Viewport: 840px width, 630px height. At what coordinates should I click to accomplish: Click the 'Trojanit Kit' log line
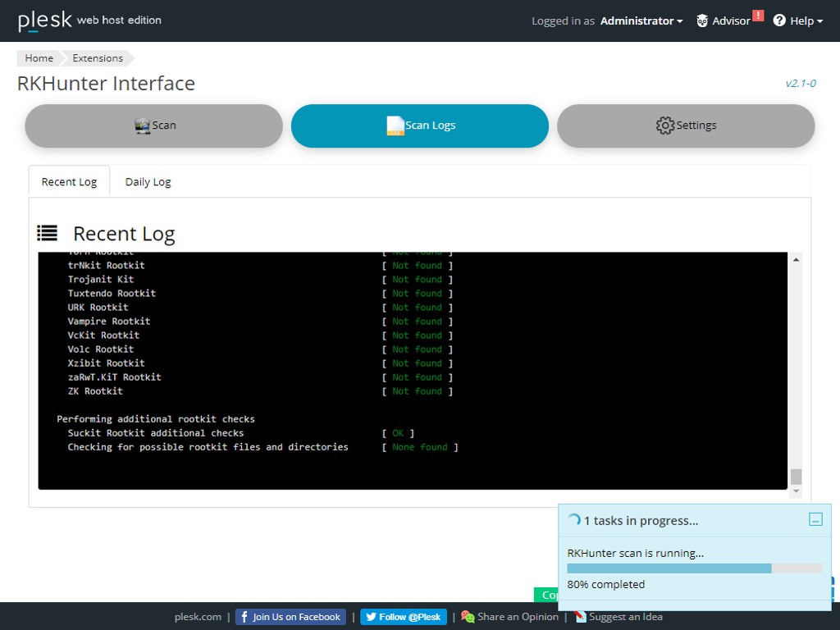[101, 280]
